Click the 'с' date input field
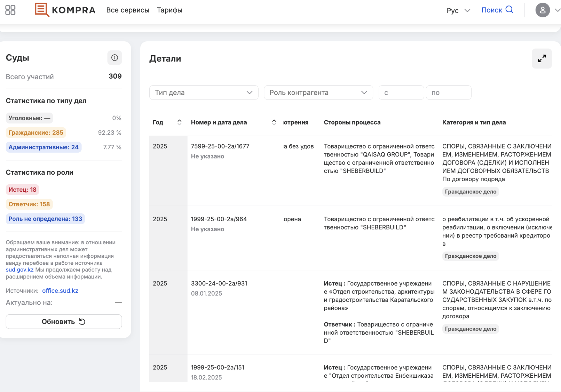The image size is (561, 392). coord(401,92)
